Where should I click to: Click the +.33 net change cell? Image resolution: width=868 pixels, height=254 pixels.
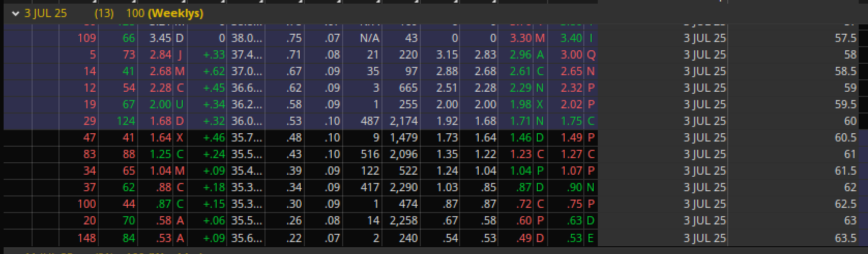pyautogui.click(x=208, y=54)
